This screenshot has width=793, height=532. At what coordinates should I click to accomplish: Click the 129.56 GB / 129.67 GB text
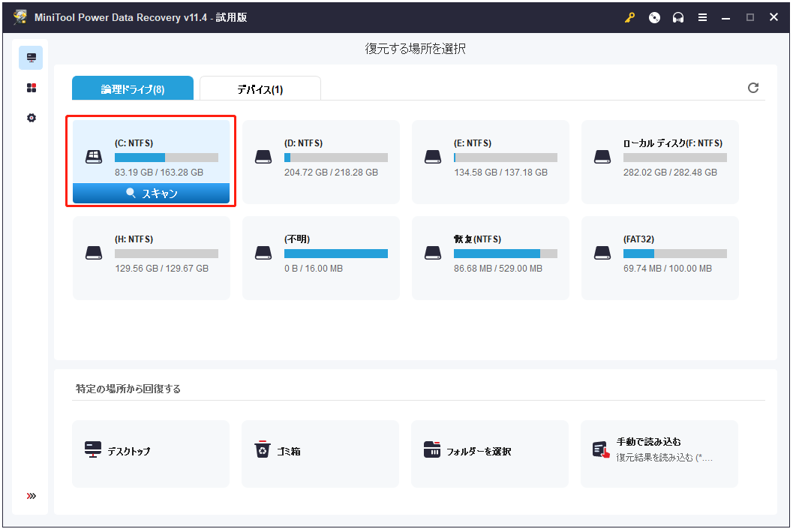[162, 269]
